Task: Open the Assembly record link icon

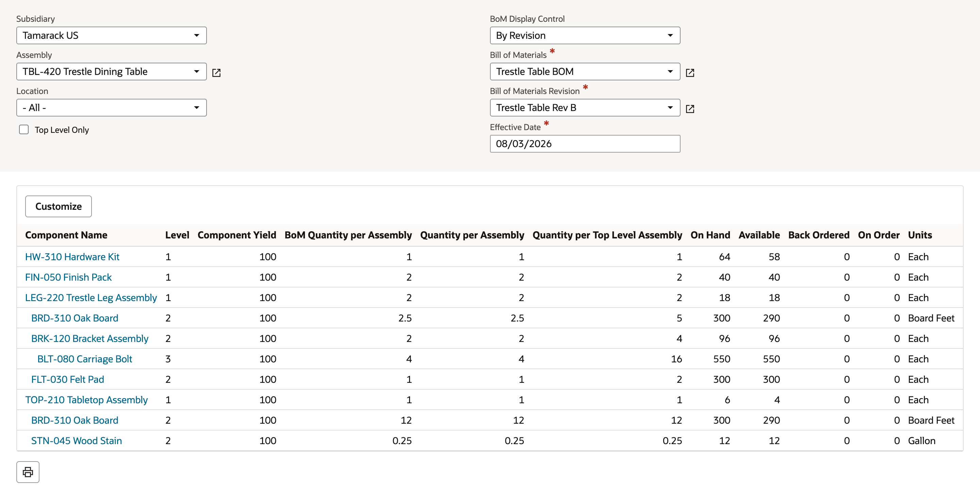Action: point(216,72)
